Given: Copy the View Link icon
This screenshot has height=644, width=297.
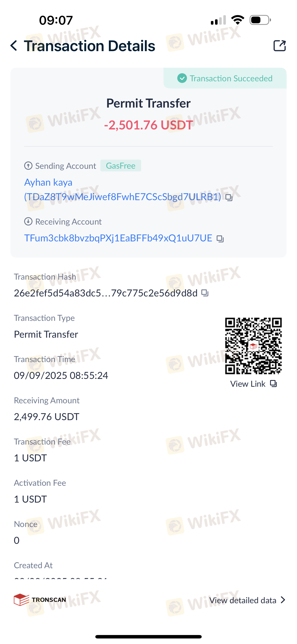Looking at the screenshot, I should [x=274, y=383].
